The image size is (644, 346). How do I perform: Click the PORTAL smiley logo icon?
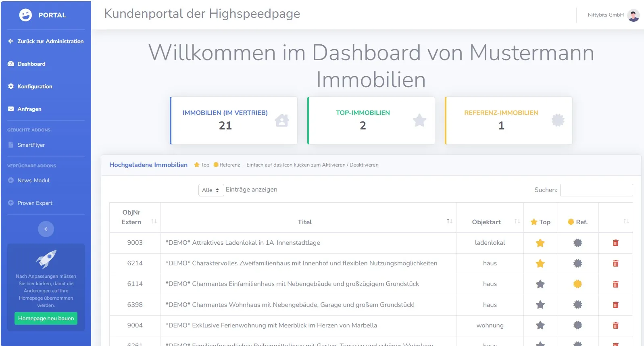[25, 15]
